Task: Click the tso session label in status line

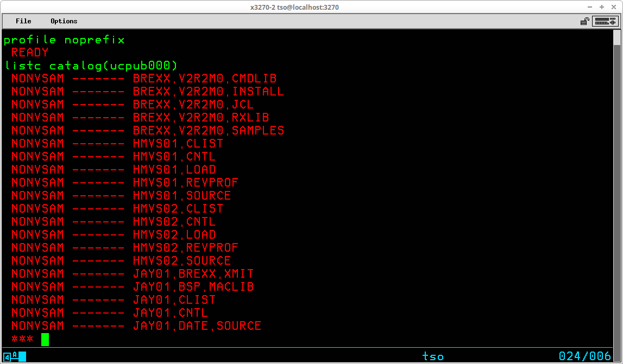Action: [433, 356]
